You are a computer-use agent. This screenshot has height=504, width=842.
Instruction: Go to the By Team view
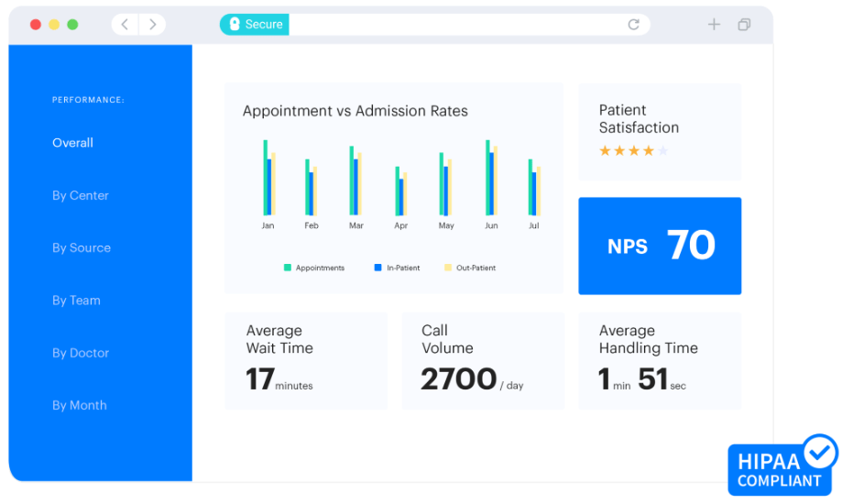[x=76, y=300]
